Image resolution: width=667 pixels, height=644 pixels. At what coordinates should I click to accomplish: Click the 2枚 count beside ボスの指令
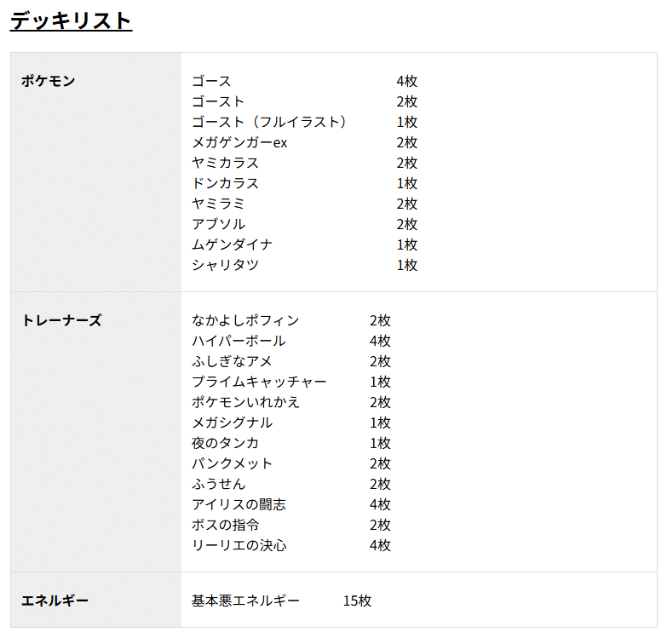[x=380, y=525]
